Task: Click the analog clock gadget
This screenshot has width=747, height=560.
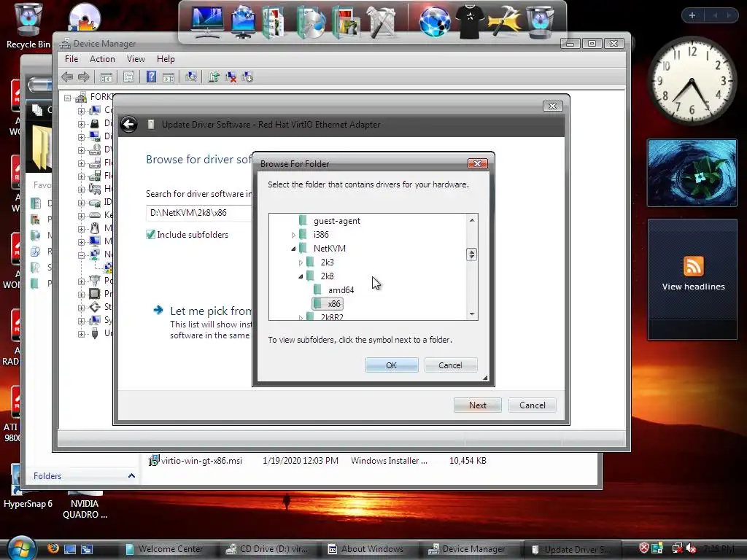Action: pos(692,81)
